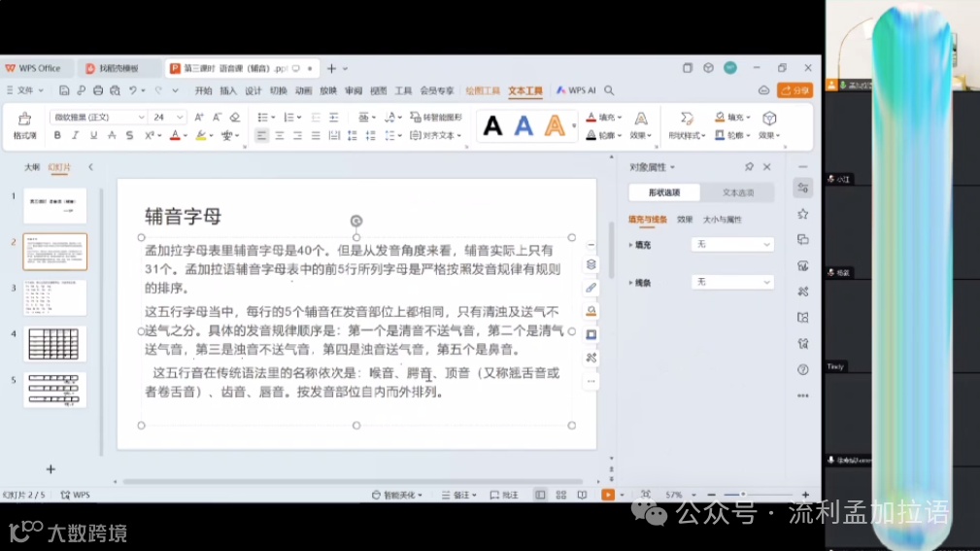Viewport: 980px width, 551px height.
Task: Zoom in with the plus icon
Action: click(x=805, y=495)
